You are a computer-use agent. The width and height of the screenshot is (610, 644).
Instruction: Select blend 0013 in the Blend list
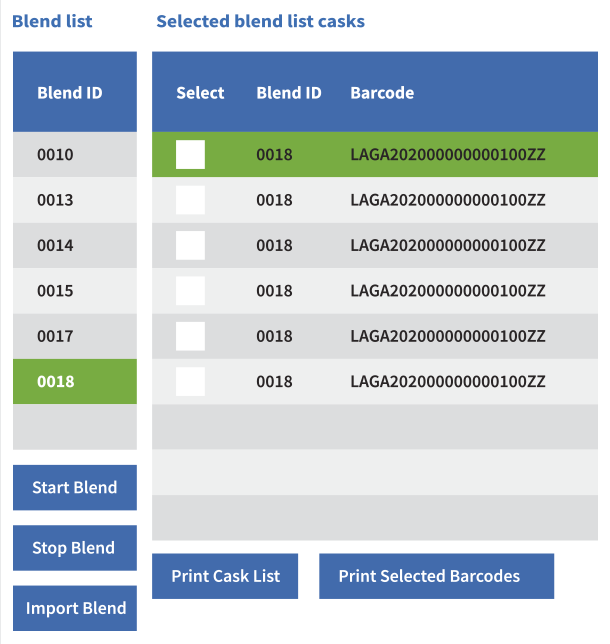pyautogui.click(x=75, y=200)
